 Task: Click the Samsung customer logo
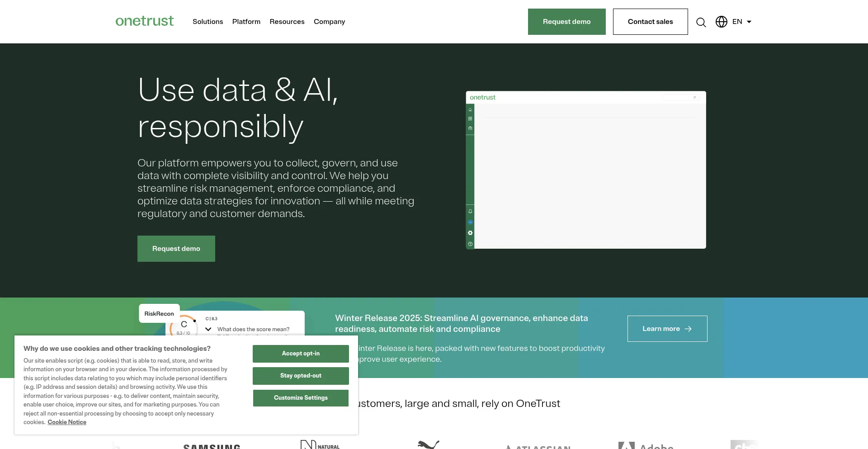(x=212, y=446)
